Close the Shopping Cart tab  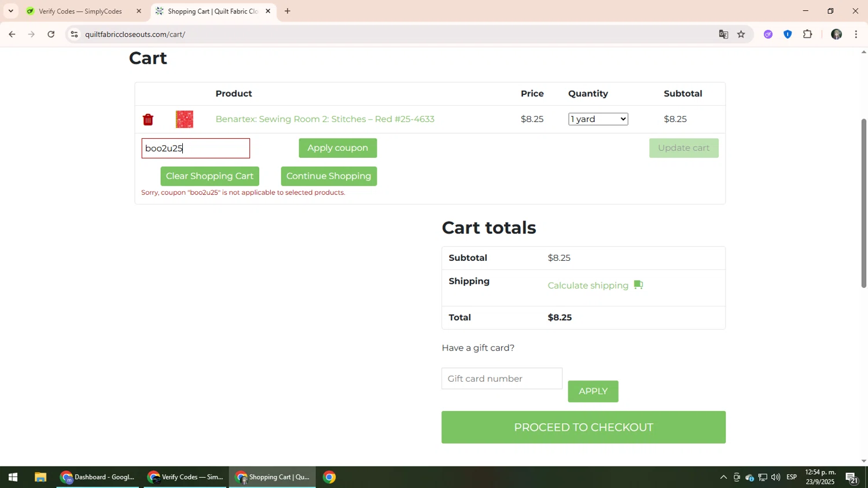click(268, 11)
